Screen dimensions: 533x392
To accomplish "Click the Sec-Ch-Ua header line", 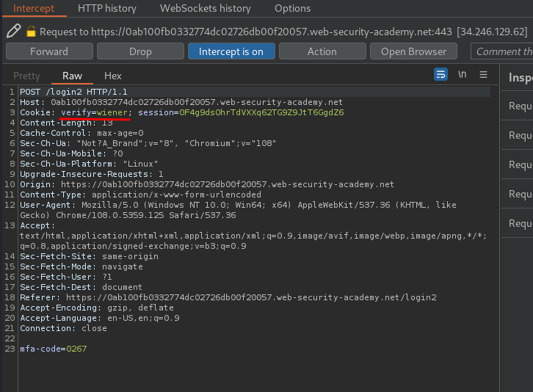I will click(148, 143).
